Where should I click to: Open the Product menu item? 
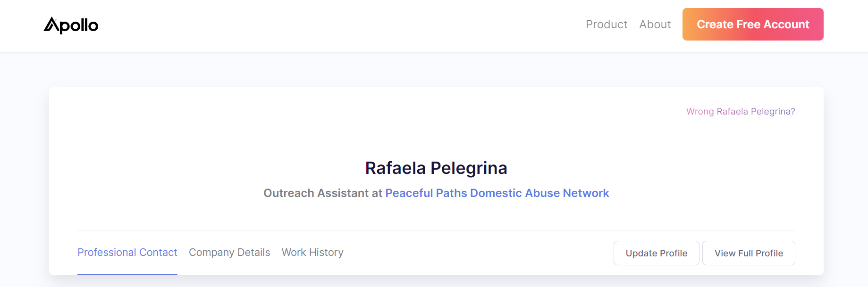[x=607, y=25]
